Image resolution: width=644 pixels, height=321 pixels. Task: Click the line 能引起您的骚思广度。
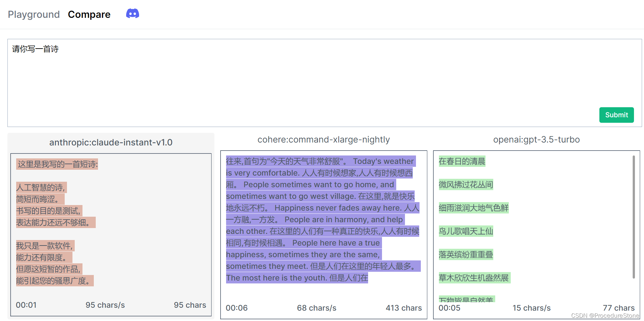[55, 281]
